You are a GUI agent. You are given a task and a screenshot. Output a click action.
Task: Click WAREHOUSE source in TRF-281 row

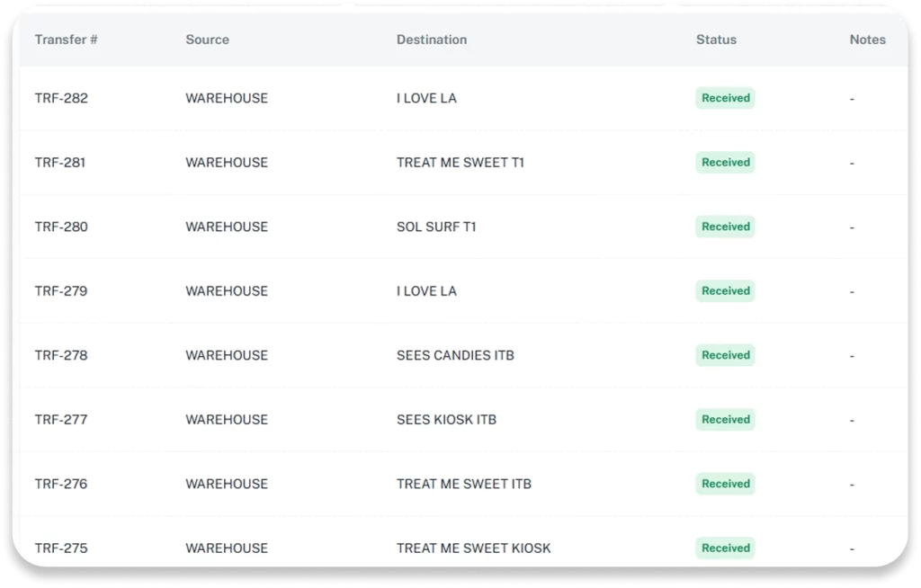point(227,163)
